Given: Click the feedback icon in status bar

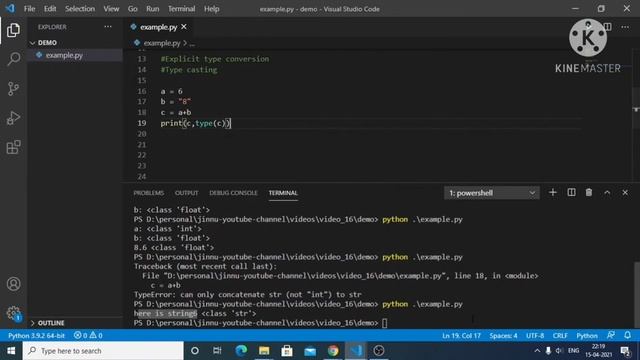Looking at the screenshot, I should click(x=611, y=336).
